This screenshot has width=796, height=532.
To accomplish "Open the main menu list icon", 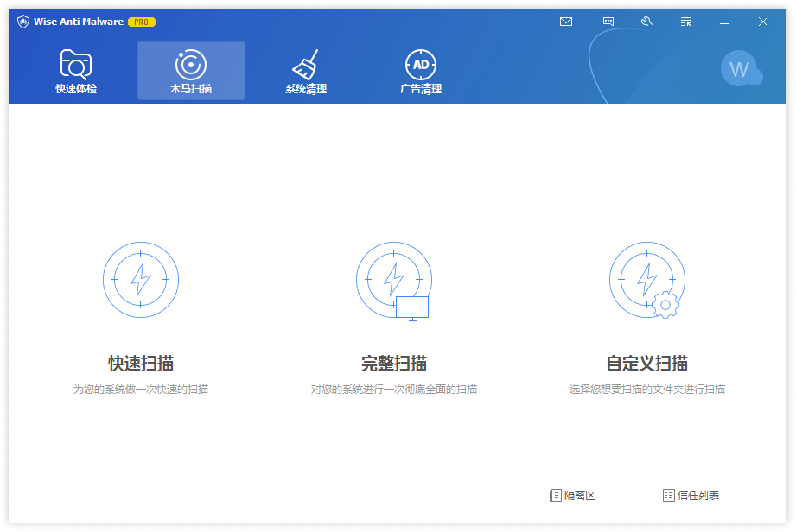I will [x=685, y=22].
